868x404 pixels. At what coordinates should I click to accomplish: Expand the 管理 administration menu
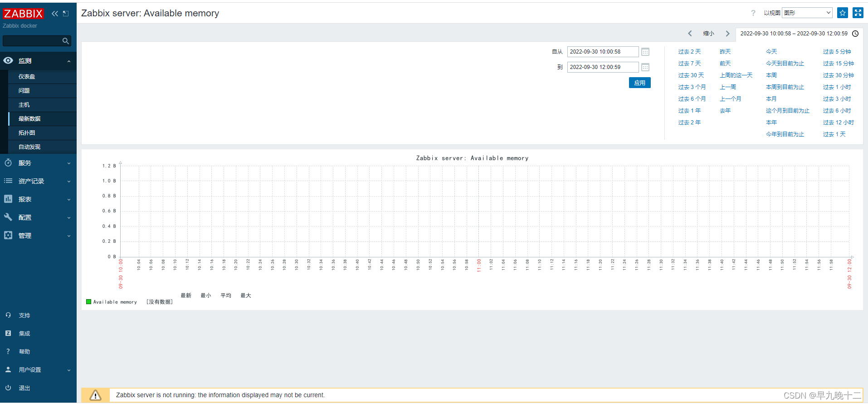point(38,236)
